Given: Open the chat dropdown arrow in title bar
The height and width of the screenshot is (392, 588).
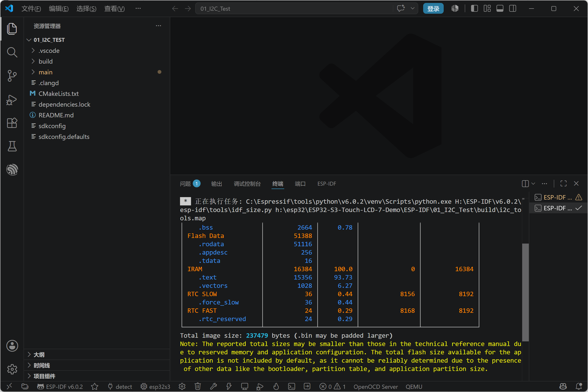Looking at the screenshot, I should (x=413, y=9).
